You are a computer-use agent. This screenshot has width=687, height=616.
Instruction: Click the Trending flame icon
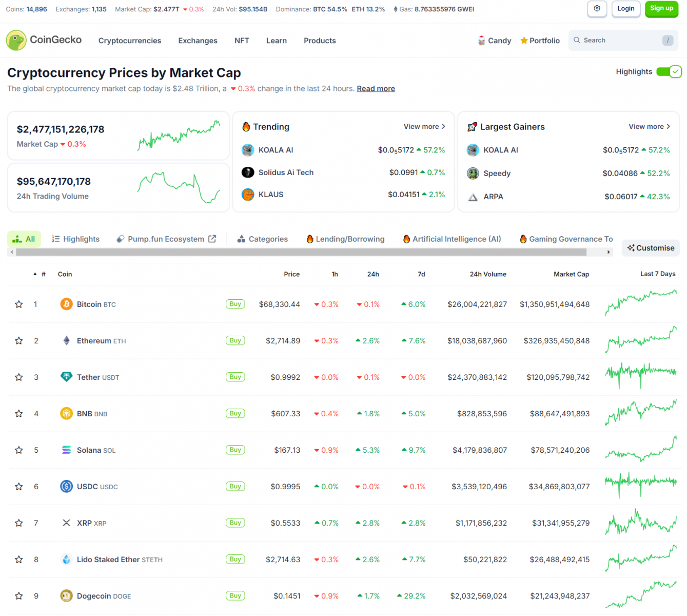pos(246,127)
